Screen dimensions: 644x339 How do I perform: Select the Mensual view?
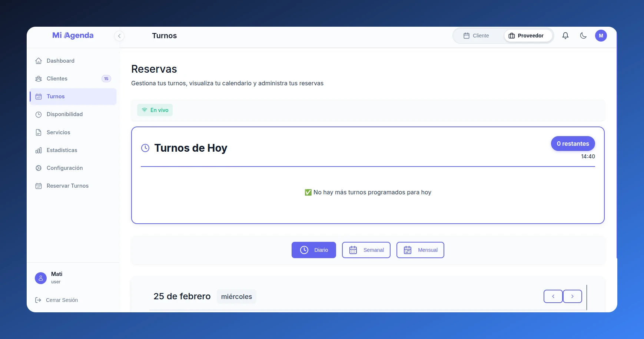(420, 250)
